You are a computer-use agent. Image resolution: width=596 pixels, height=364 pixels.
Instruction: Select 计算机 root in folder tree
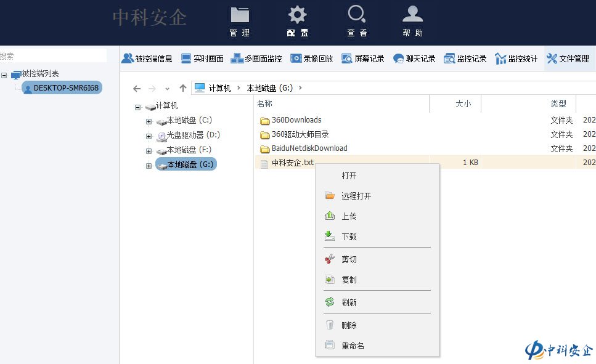(166, 105)
